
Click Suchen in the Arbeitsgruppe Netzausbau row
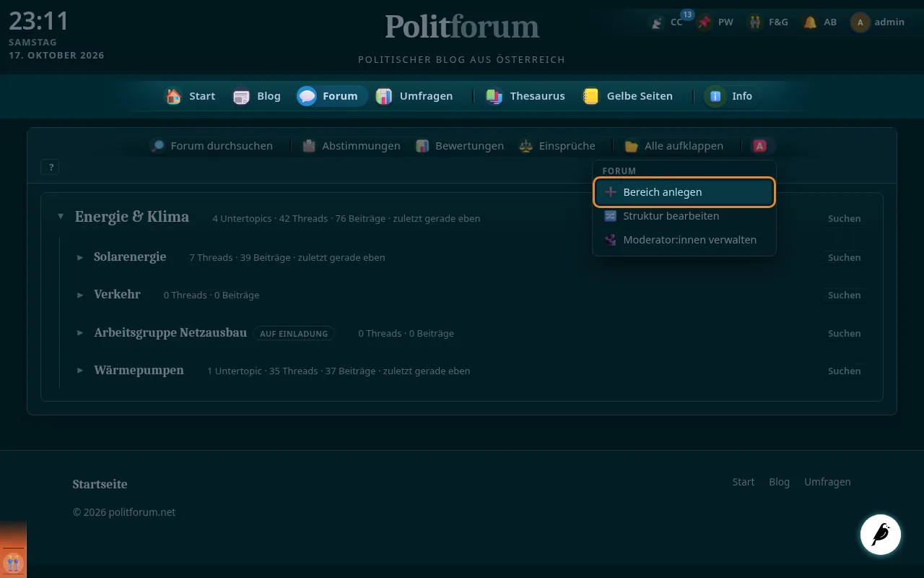(844, 333)
